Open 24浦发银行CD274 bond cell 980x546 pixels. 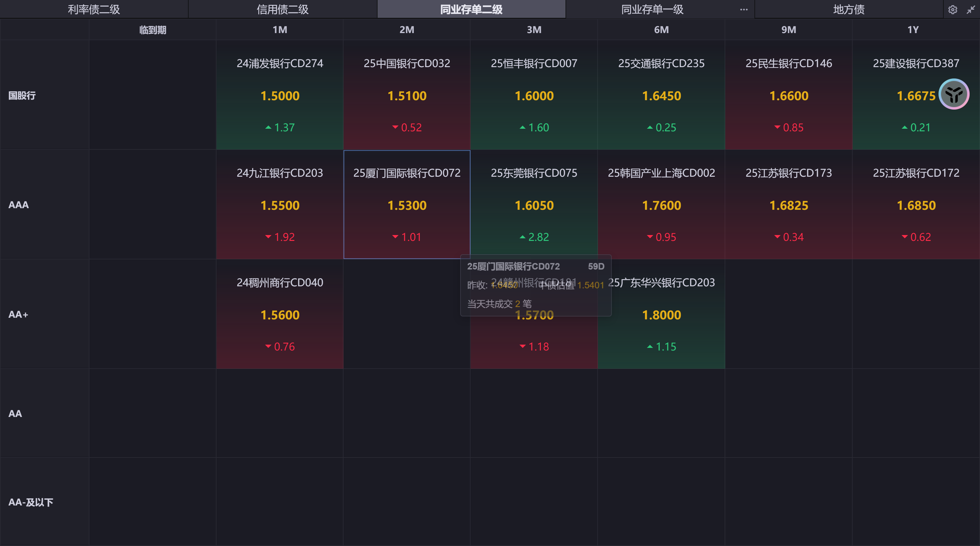click(x=280, y=95)
